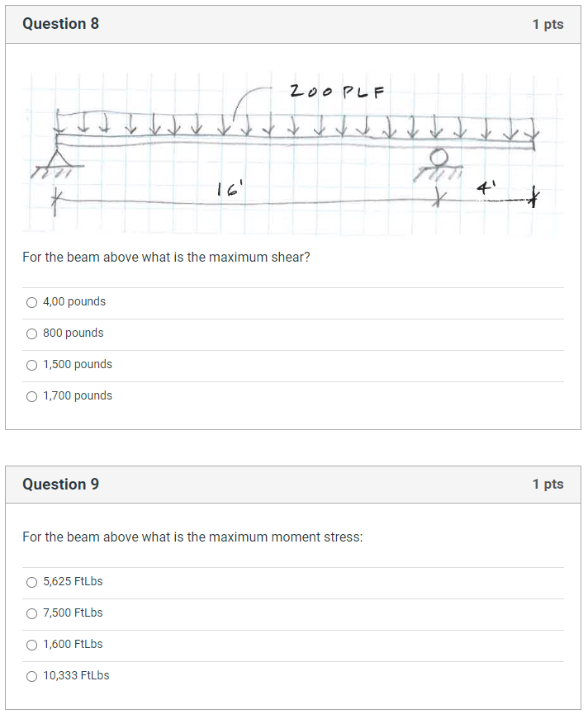Select the 7,500 FtLbs answer
Screen dimensions: 588x719
(x=31, y=613)
